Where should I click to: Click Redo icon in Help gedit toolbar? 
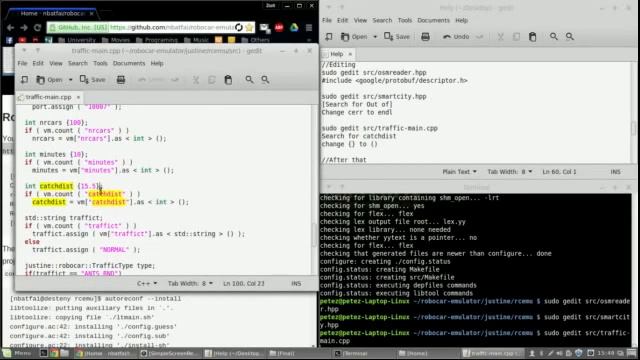coord(480,37)
